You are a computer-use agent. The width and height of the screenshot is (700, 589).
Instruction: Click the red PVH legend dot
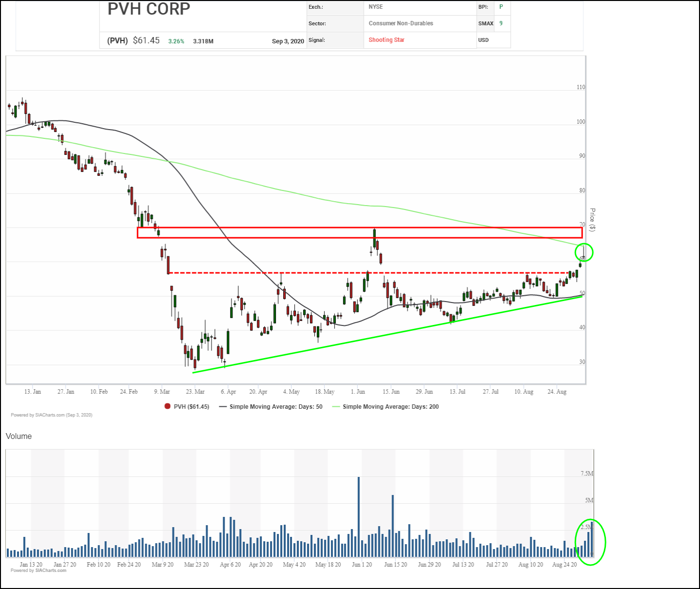[x=167, y=406]
